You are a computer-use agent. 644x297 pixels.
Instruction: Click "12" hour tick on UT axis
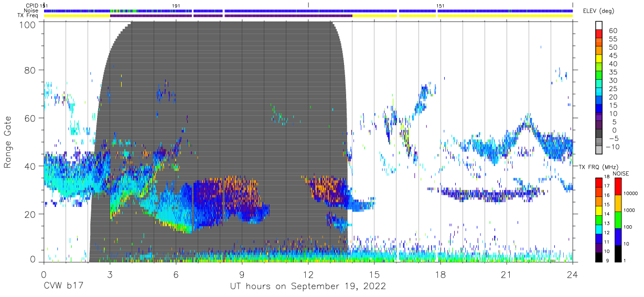308,274
